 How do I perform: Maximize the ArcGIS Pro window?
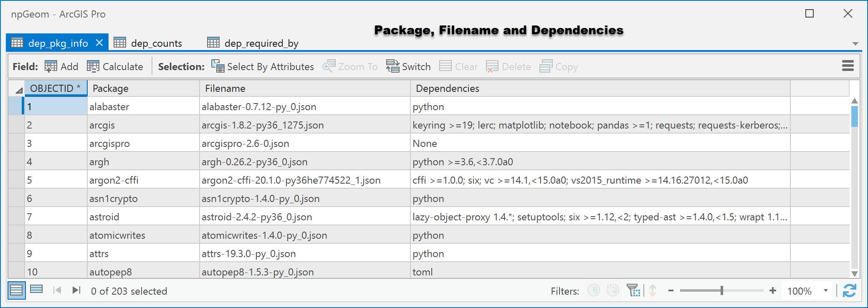(810, 13)
